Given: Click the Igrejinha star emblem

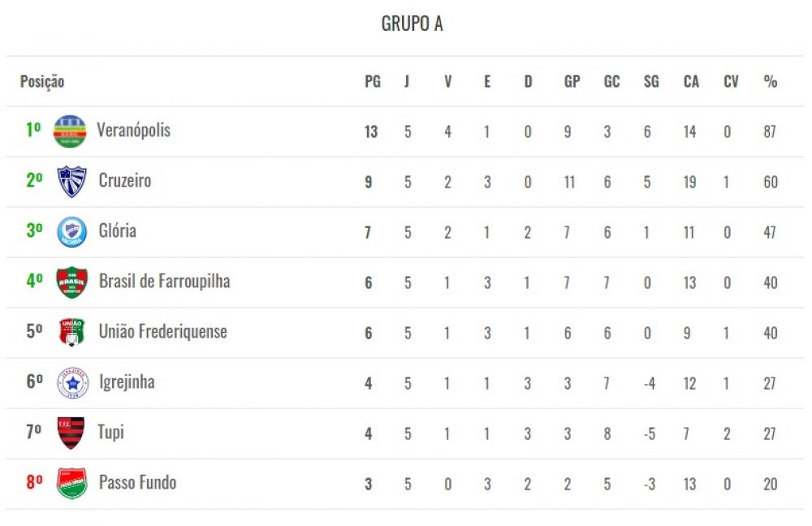Looking at the screenshot, I should pyautogui.click(x=72, y=382).
